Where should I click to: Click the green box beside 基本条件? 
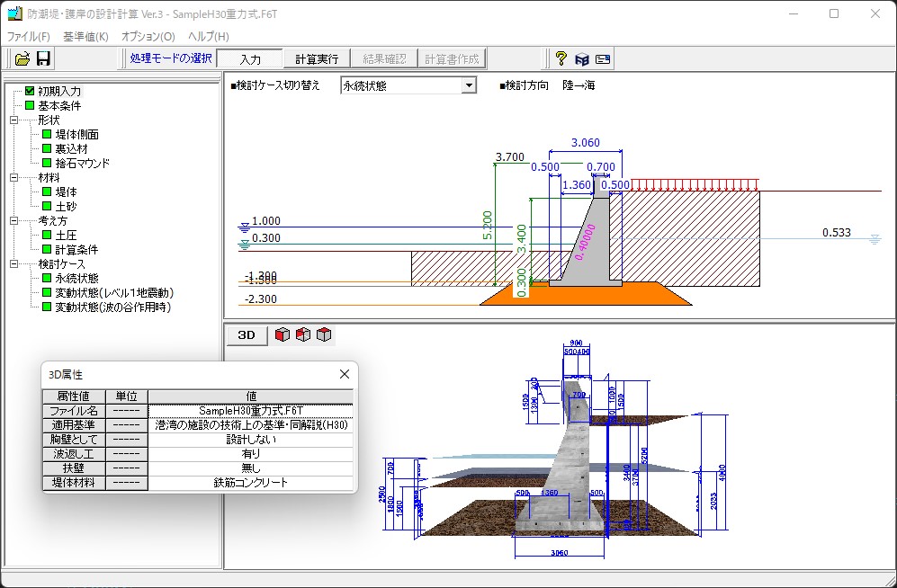(x=30, y=105)
